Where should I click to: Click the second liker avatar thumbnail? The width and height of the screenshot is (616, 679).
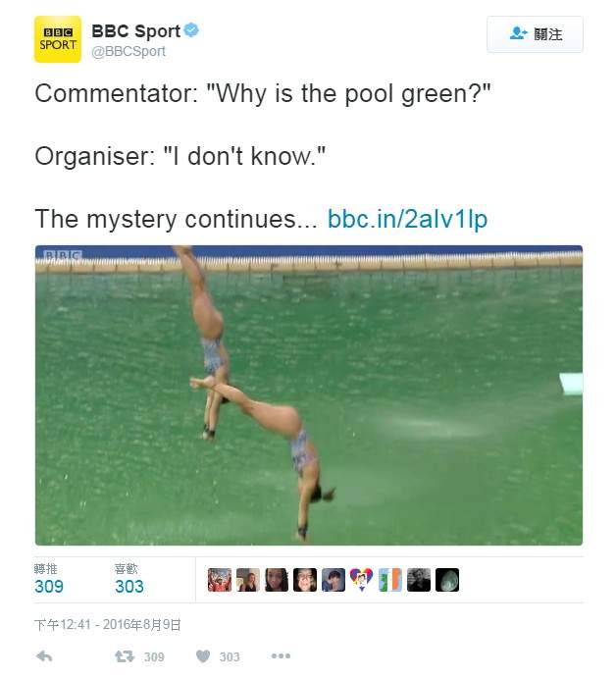(248, 580)
